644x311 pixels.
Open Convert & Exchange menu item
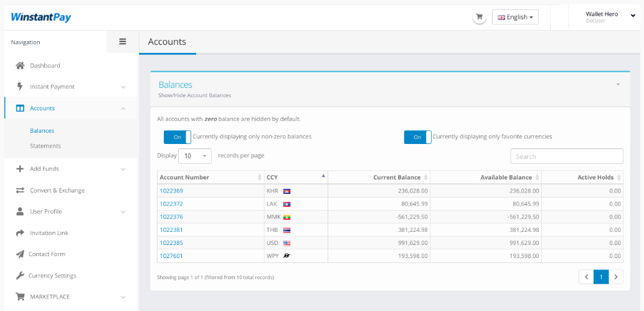[x=57, y=190]
